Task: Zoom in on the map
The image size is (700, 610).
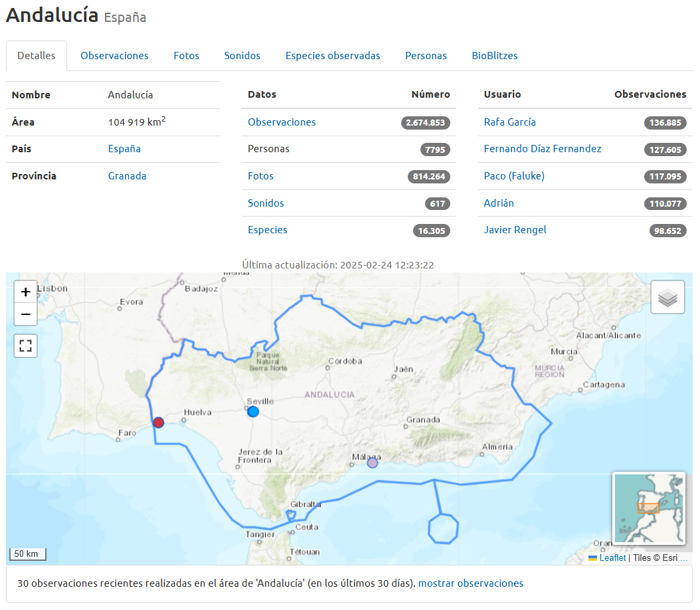Action: tap(26, 292)
